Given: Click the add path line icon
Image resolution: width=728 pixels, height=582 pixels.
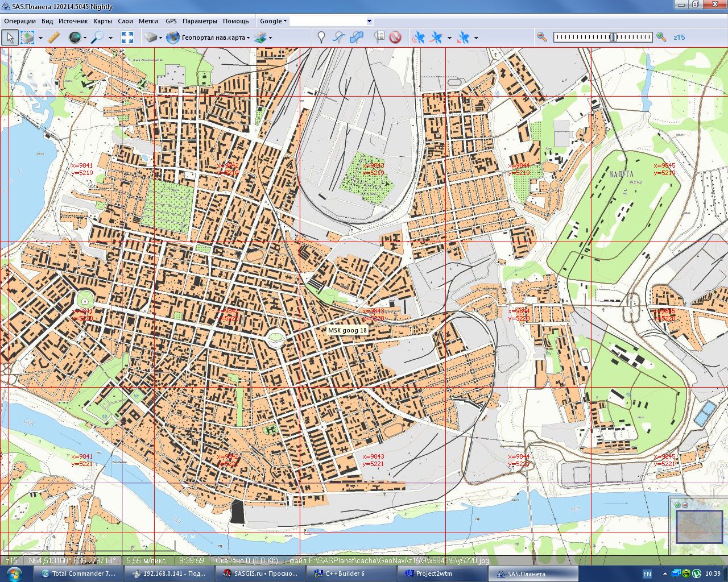Looking at the screenshot, I should tap(338, 38).
